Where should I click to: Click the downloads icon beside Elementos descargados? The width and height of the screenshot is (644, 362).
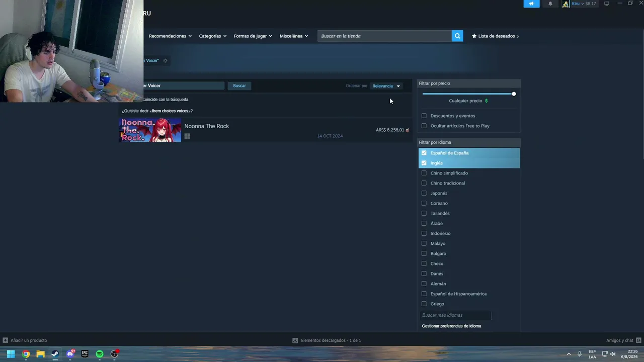pyautogui.click(x=295, y=340)
